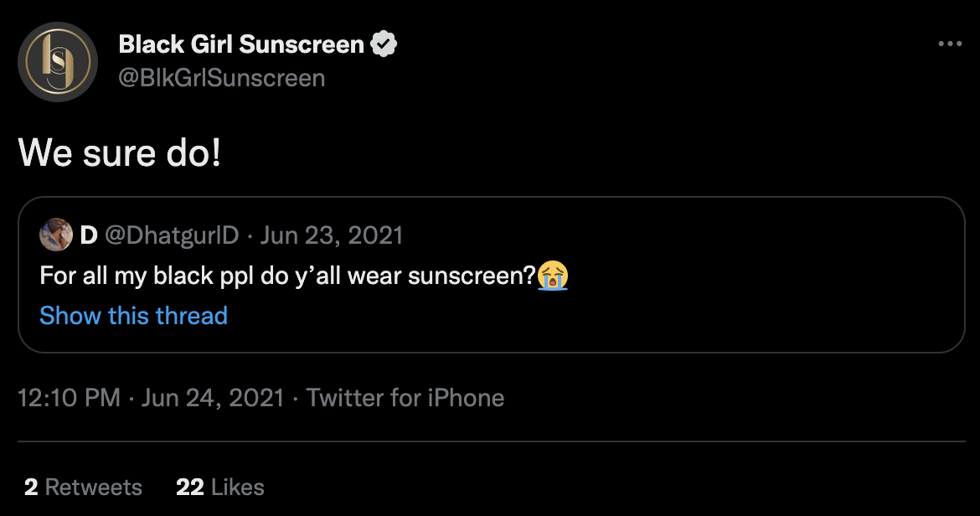This screenshot has height=516, width=980.
Task: Click the Jun 23, 2021 quoted tweet date
Action: [332, 235]
